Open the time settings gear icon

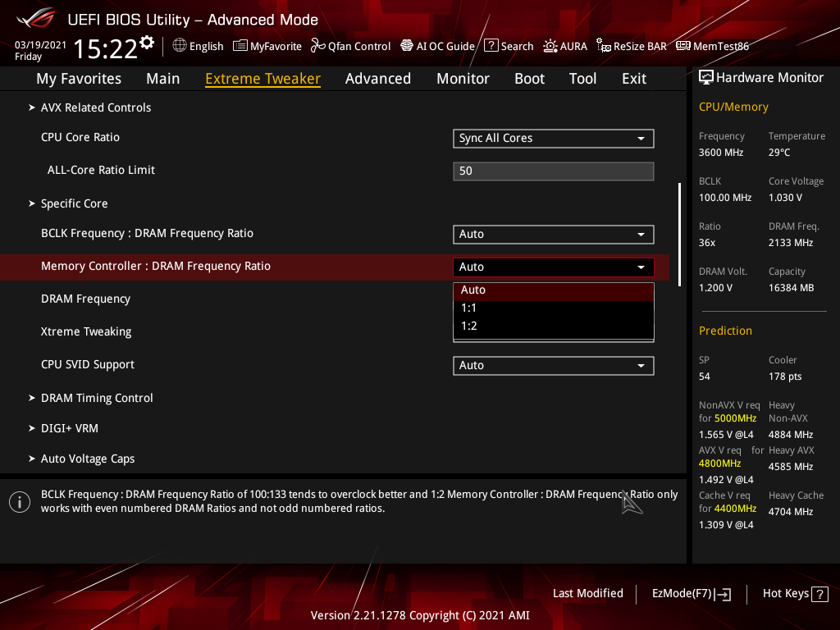tap(147, 43)
